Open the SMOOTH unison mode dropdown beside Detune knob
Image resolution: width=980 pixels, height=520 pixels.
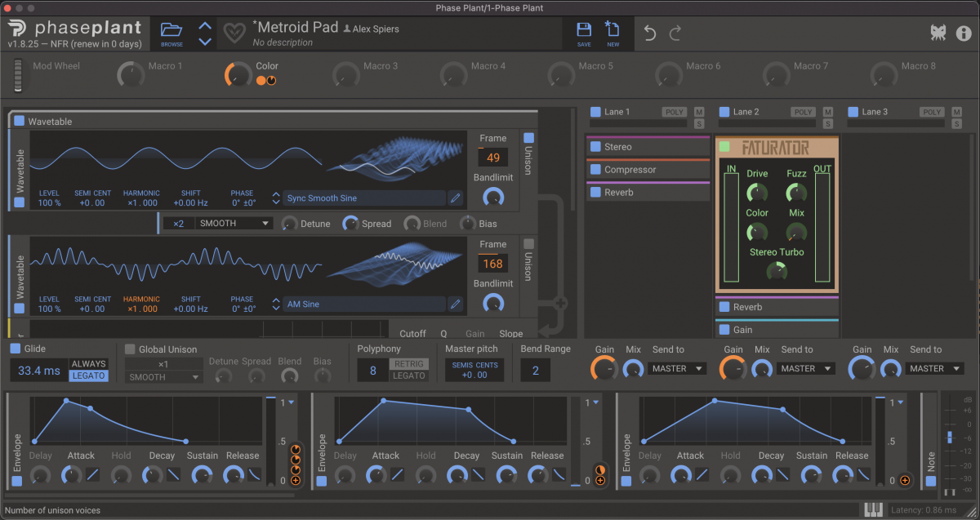234,223
